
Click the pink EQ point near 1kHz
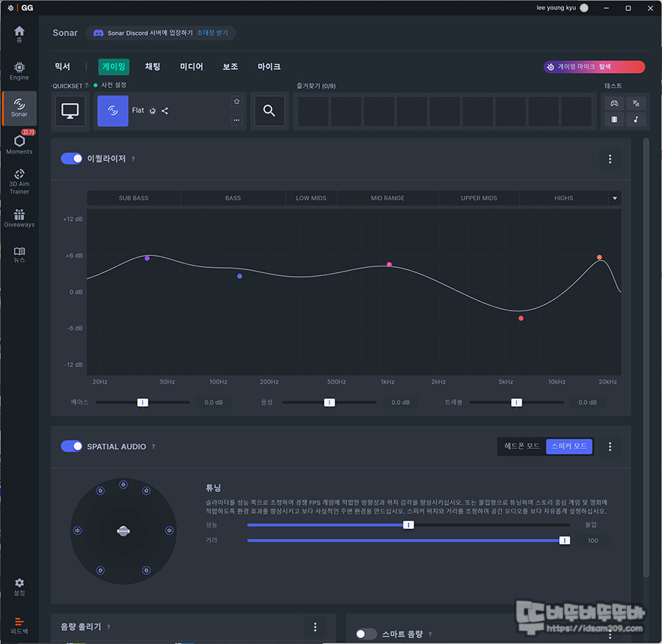pos(389,264)
